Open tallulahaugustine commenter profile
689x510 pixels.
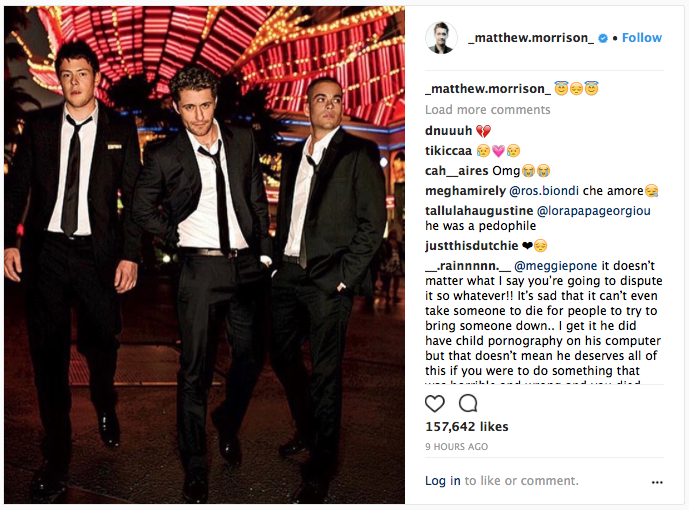click(x=479, y=211)
